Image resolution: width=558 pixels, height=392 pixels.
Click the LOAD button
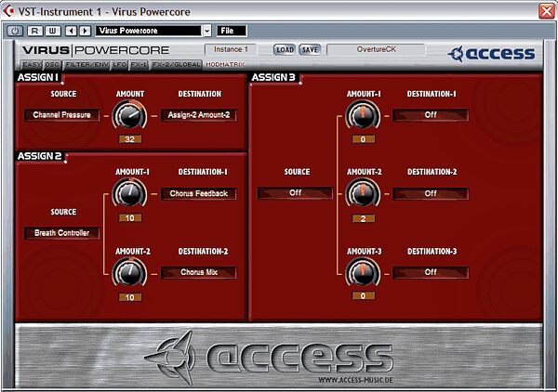pos(285,50)
